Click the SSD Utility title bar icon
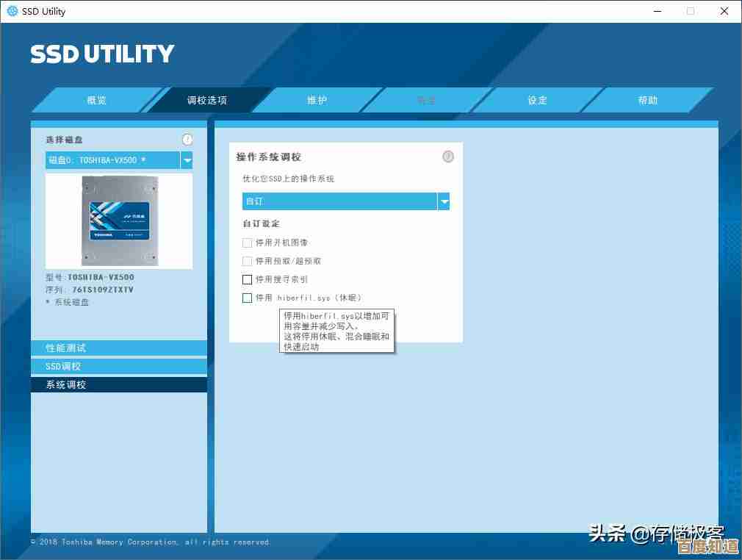The image size is (742, 560). [12, 11]
